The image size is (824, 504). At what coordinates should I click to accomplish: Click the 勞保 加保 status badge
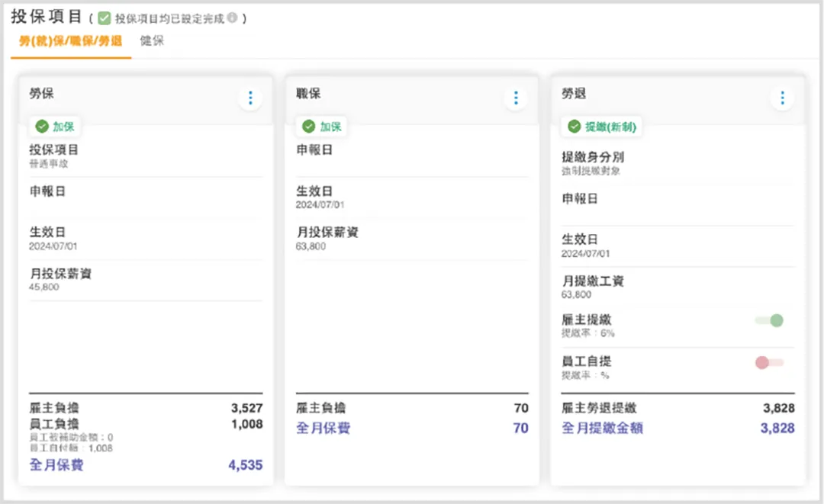click(56, 127)
